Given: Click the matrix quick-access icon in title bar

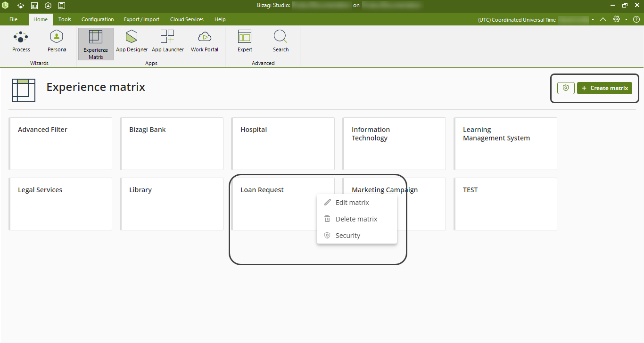Looking at the screenshot, I should tap(62, 6).
